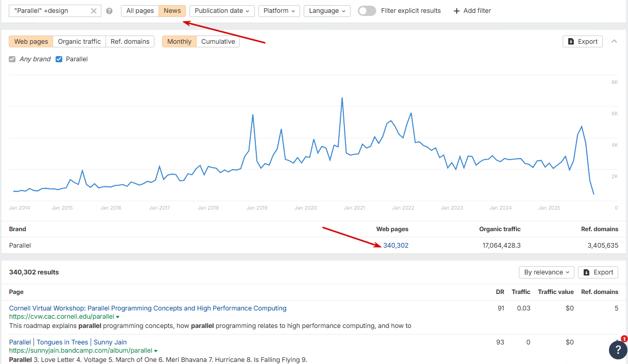Open Parallel Tongues in Trees result
The height and width of the screenshot is (364, 628).
[68, 342]
